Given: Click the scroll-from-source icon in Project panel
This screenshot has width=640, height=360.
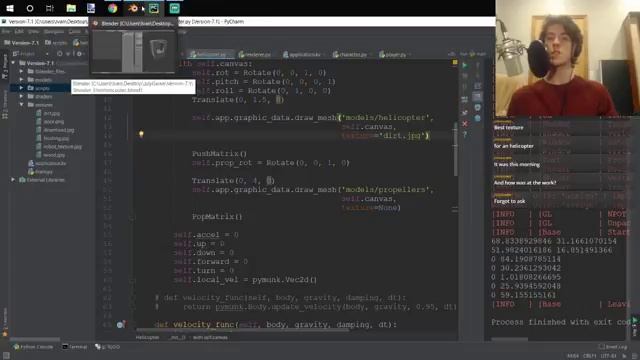Looking at the screenshot, I should coord(60,53).
